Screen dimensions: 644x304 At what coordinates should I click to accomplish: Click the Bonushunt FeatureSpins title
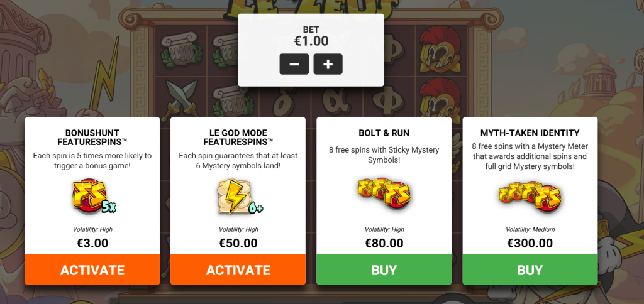click(92, 138)
